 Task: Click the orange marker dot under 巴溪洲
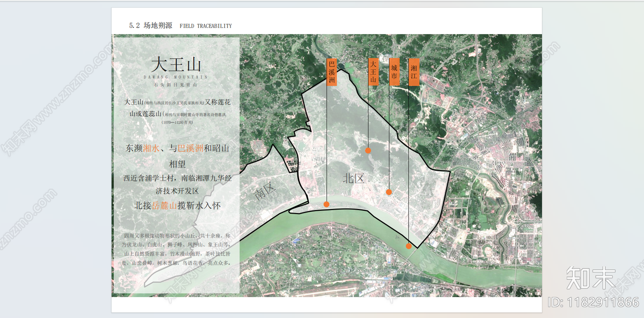click(326, 204)
